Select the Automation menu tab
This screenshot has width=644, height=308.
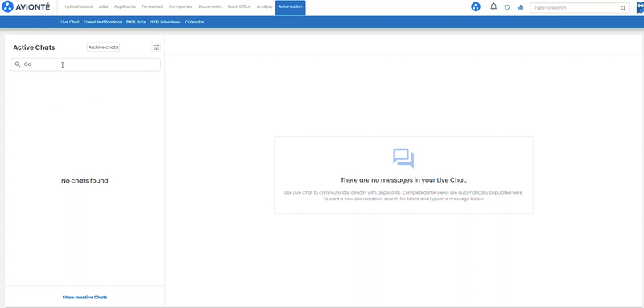[290, 7]
